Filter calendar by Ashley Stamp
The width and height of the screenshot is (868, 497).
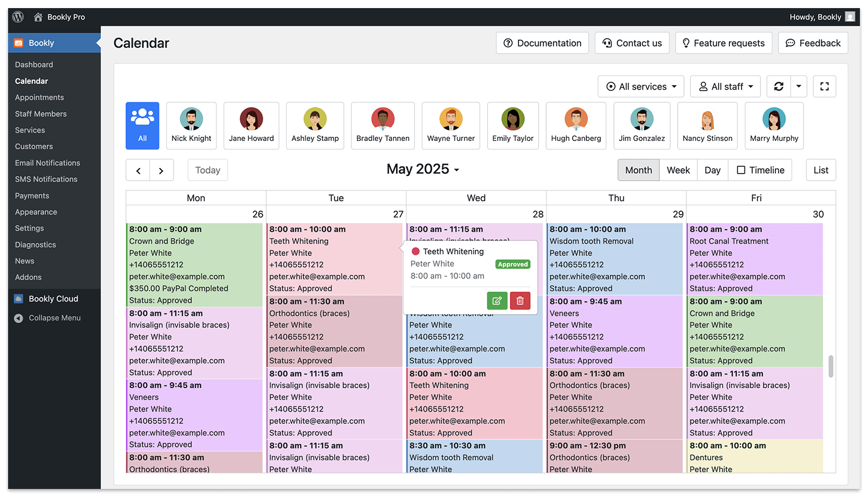click(315, 126)
